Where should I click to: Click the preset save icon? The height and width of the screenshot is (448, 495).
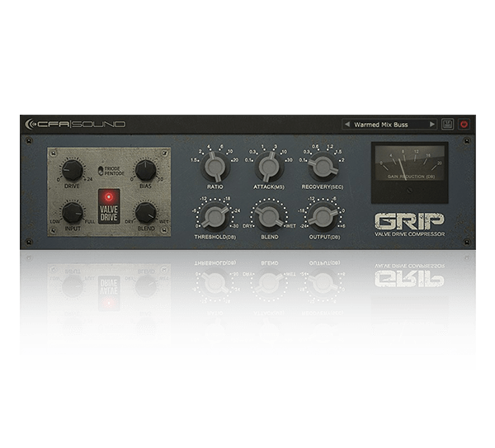click(448, 125)
